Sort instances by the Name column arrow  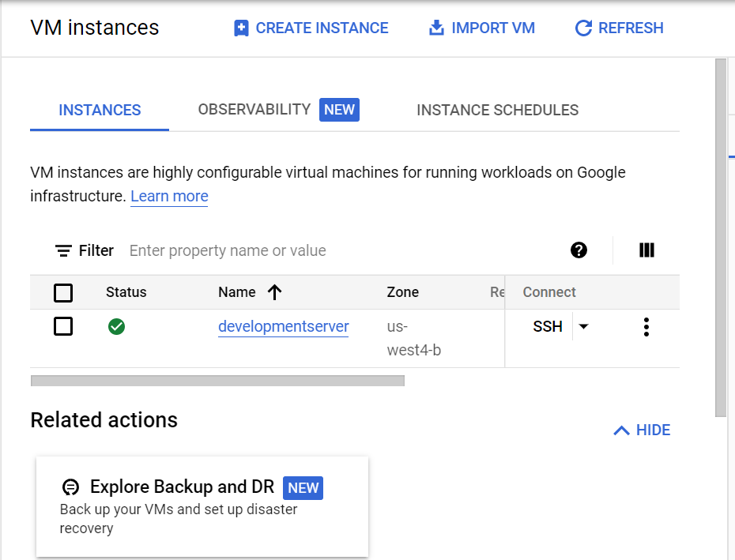pos(275,292)
